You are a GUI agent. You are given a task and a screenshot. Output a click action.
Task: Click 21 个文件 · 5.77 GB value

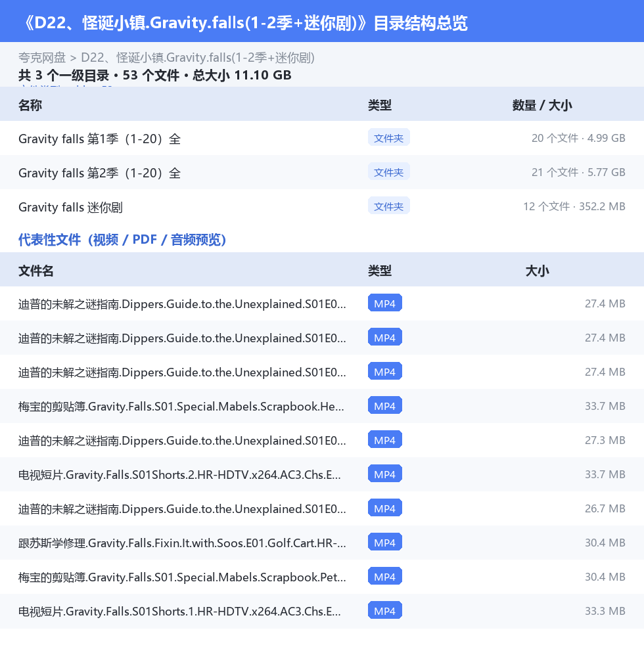click(x=578, y=172)
